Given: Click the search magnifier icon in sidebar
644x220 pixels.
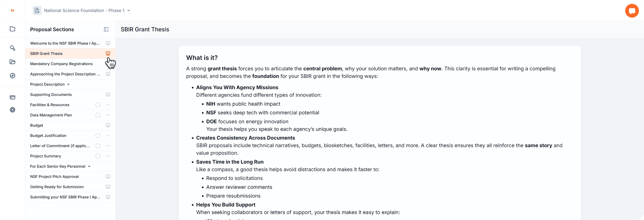Looking at the screenshot, I should click(x=13, y=48).
